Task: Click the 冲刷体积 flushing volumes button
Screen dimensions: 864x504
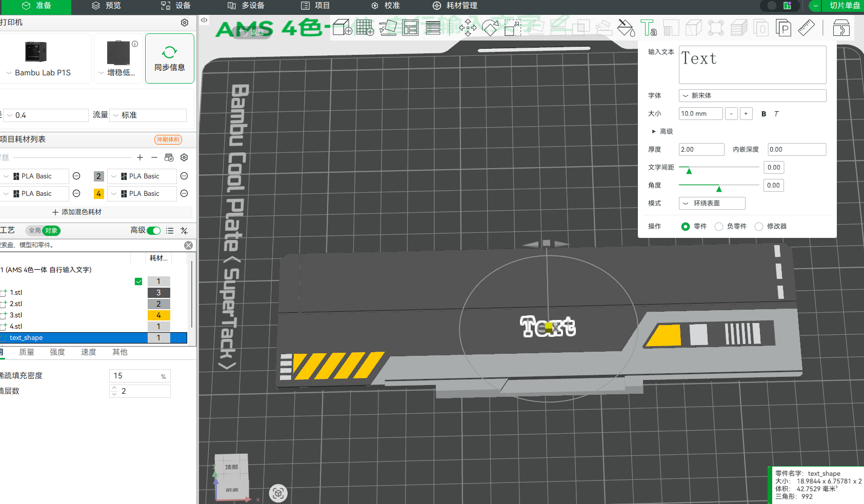Action: 168,139
